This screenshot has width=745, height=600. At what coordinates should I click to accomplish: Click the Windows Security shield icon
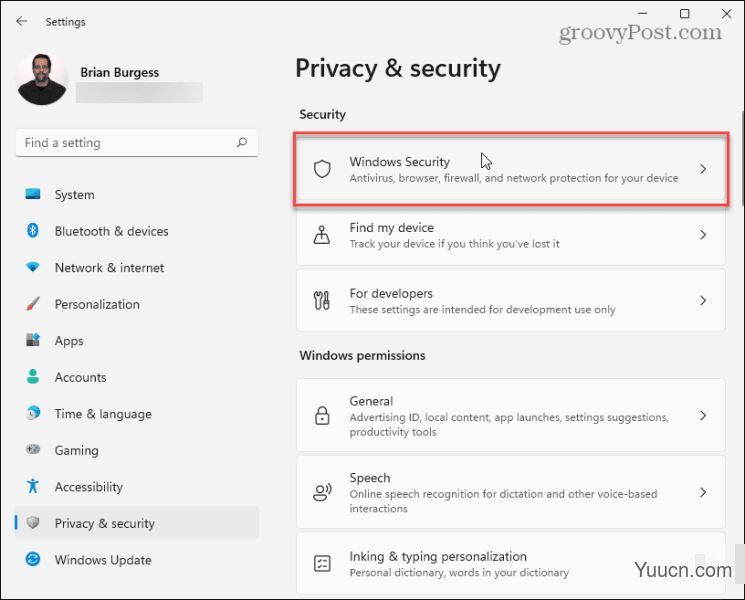point(322,169)
